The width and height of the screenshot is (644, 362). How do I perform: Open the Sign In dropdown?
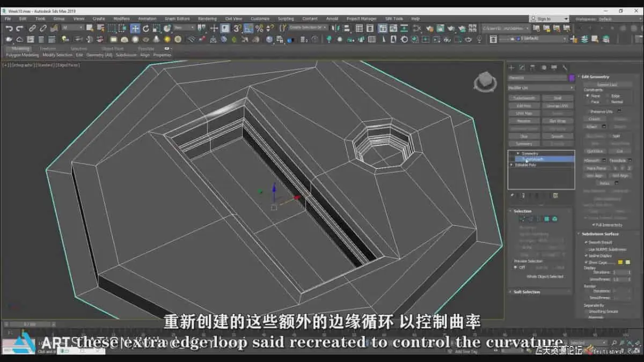coord(549,19)
